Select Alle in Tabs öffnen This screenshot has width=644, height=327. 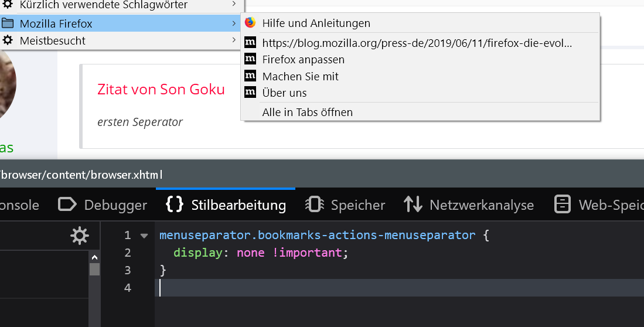click(x=307, y=112)
